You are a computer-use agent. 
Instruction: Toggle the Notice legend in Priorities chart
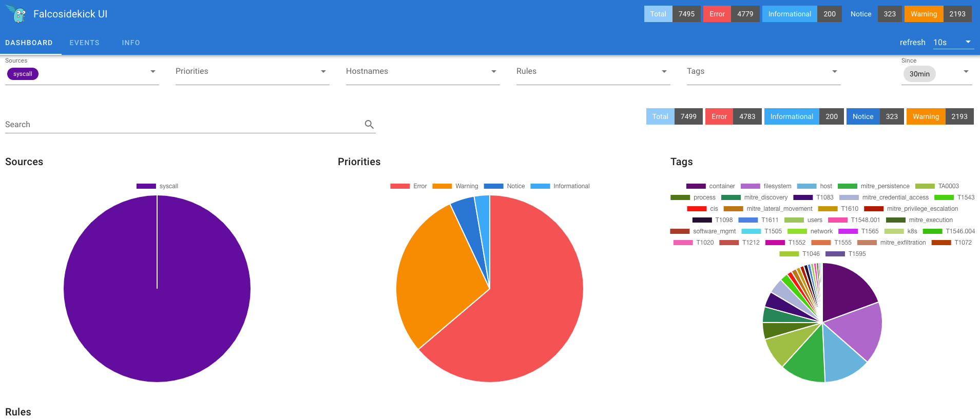[504, 186]
